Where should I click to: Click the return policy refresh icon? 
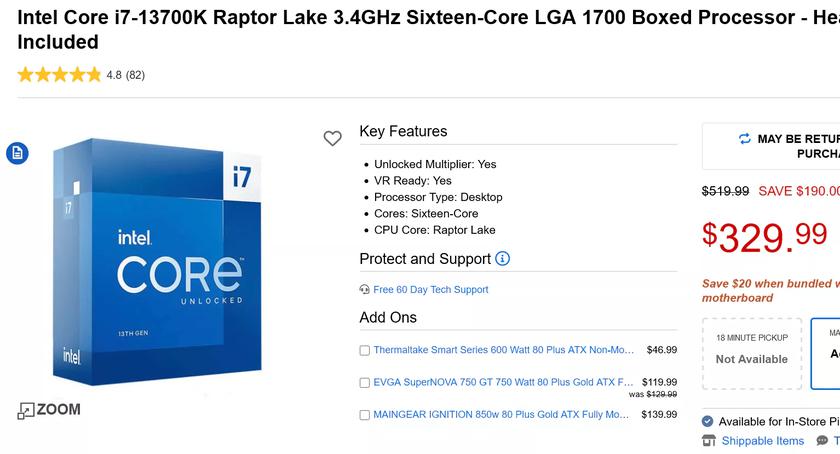pyautogui.click(x=744, y=139)
